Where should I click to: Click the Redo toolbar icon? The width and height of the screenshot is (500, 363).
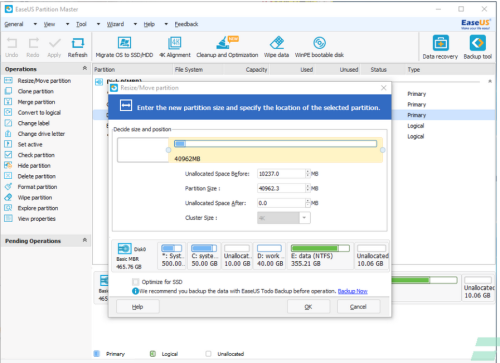point(33,47)
